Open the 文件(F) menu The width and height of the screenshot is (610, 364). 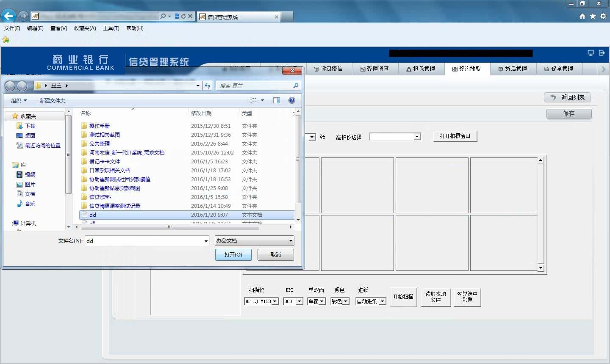tap(12, 28)
